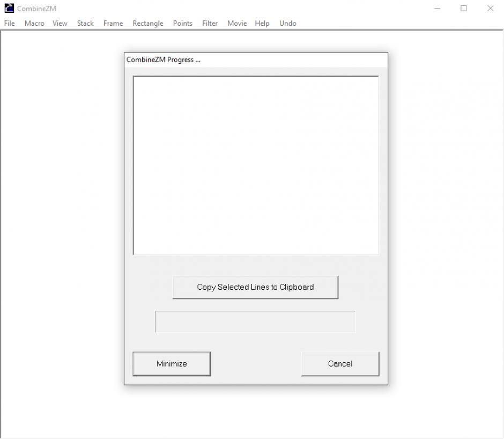Image resolution: width=504 pixels, height=439 pixels.
Task: Minimize the CombineZM main window
Action: 437,9
